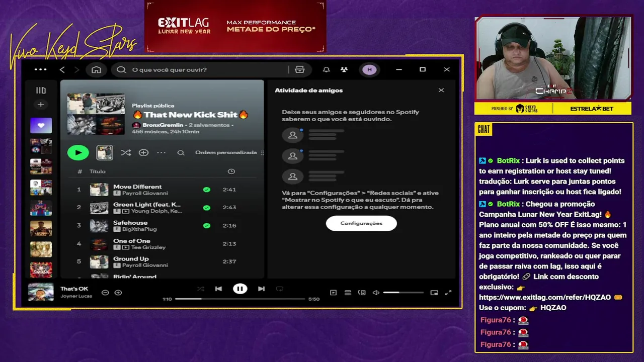
Task: Add 'That's OK' to Liked Songs plus icon
Action: 118,292
